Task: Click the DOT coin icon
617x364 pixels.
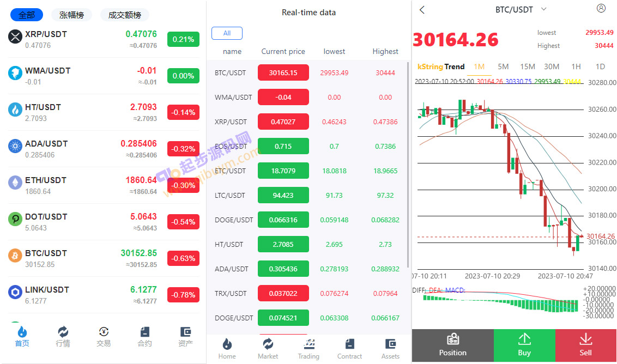Action: [15, 219]
